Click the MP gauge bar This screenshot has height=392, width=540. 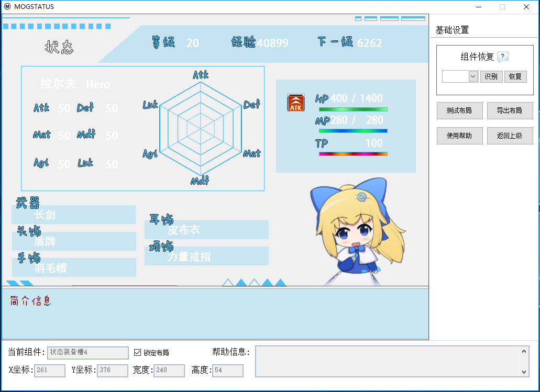click(x=353, y=131)
